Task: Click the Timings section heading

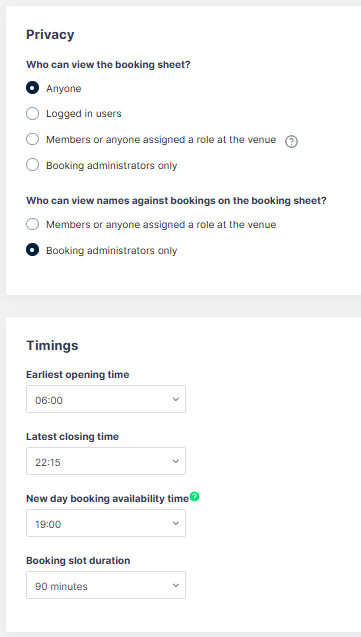Action: click(52, 345)
